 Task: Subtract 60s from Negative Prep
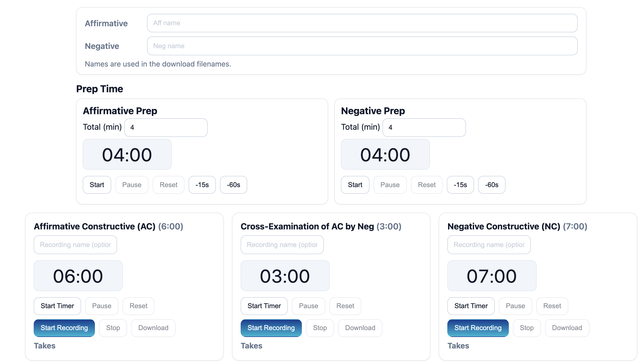(491, 185)
